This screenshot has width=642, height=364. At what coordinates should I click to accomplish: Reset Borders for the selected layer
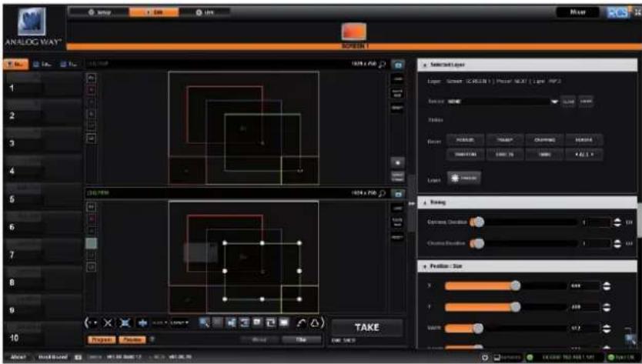coord(583,140)
